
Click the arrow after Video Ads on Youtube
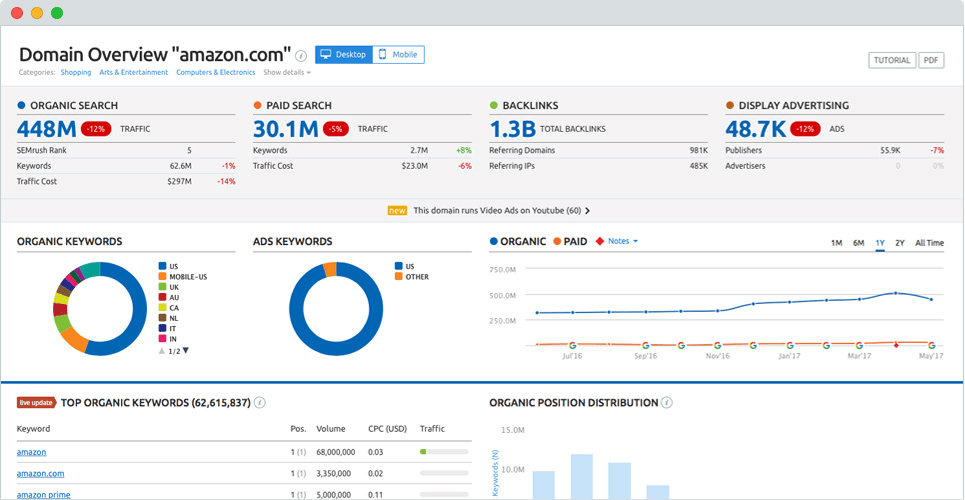(x=587, y=211)
